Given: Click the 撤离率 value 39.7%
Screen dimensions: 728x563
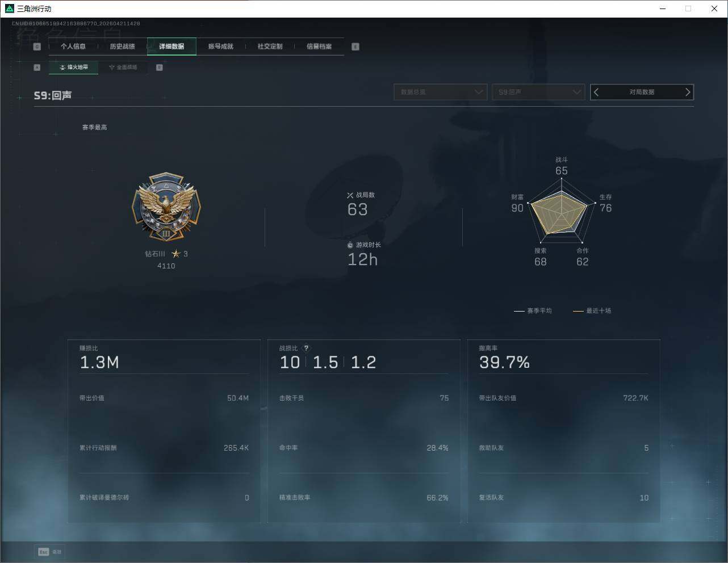Looking at the screenshot, I should point(505,363).
